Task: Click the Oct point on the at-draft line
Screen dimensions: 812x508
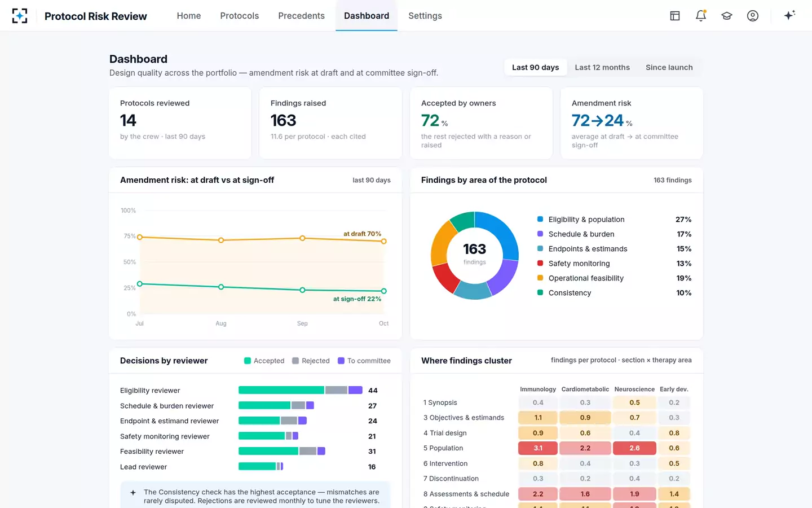Action: pyautogui.click(x=384, y=241)
